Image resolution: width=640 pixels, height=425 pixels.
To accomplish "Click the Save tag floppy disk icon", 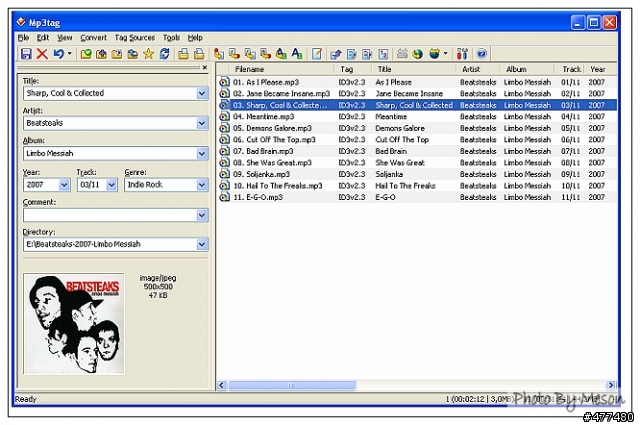I will [26, 54].
